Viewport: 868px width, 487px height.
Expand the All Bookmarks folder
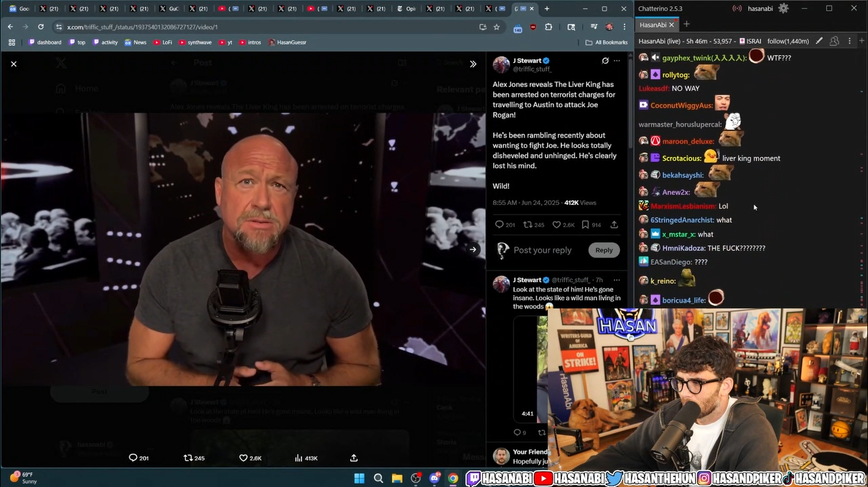[606, 42]
